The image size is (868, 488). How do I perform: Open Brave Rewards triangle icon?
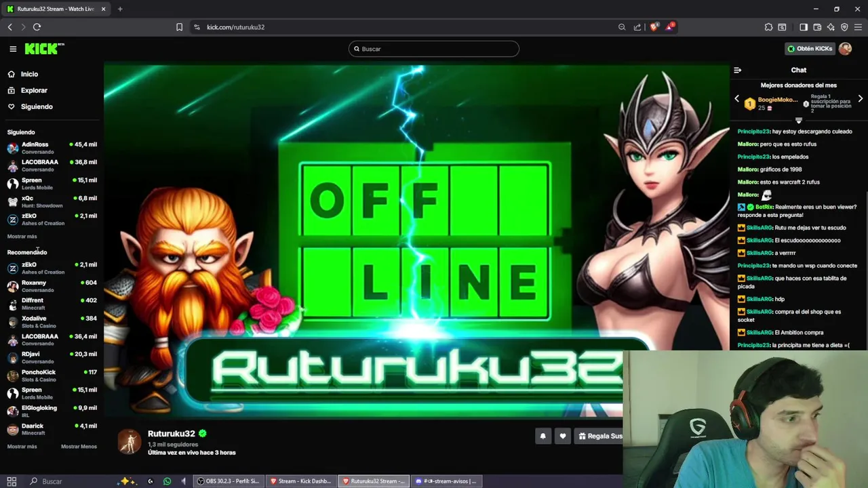click(670, 26)
